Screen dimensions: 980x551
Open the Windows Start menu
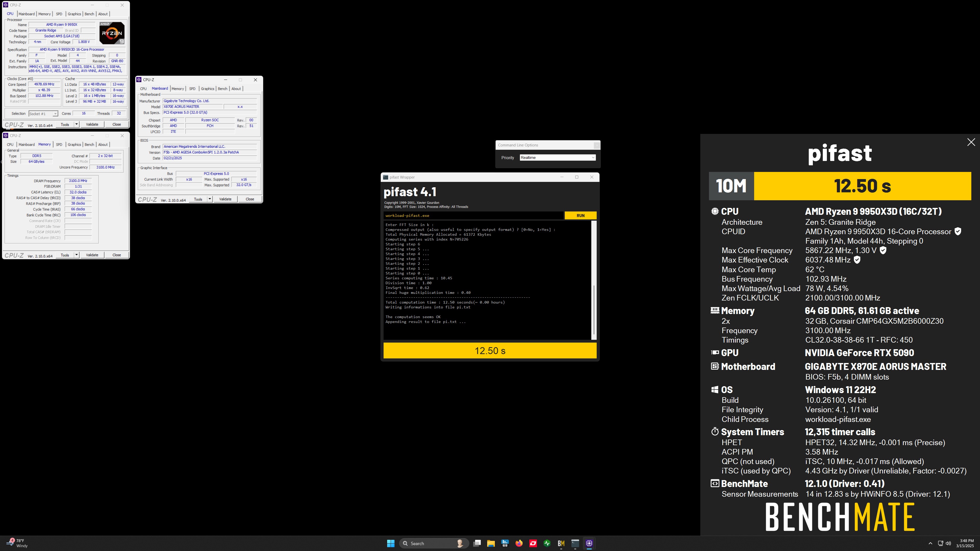click(x=391, y=543)
